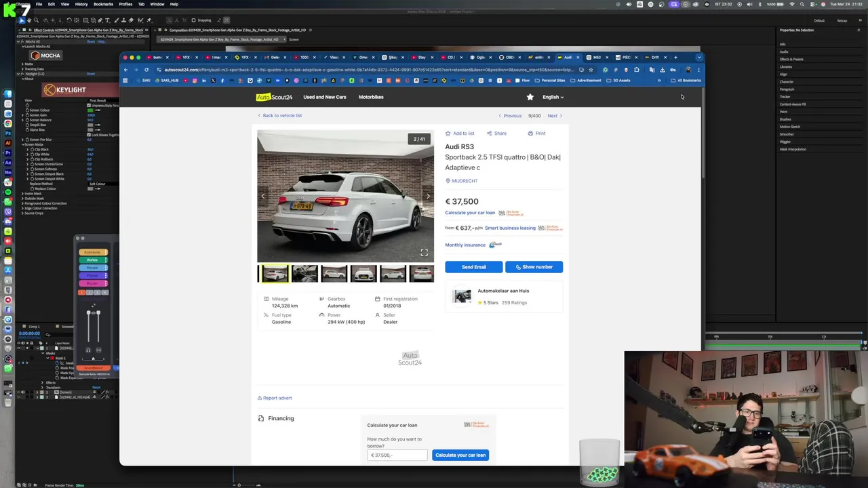The height and width of the screenshot is (488, 868).
Task: Open Motorbikes nav item on AutoScout24
Action: tap(371, 97)
